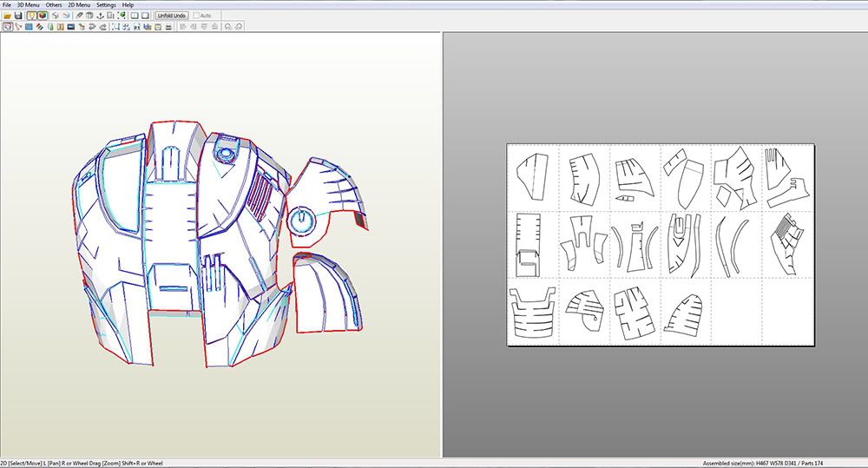Click the dark blue image icon in the 2D toolbar
The height and width of the screenshot is (468, 868).
pos(71,27)
